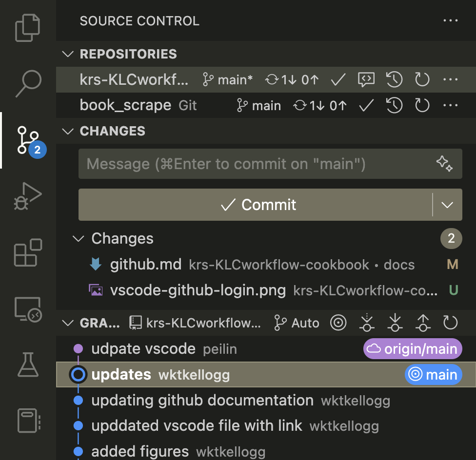Viewport: 476px width, 460px height.
Task: Fetch commits using graph toolbar fetch icon
Action: (x=367, y=323)
